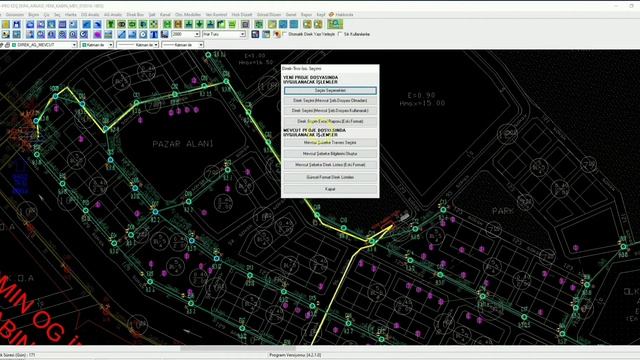Click the blue floppy Save icon
The width and height of the screenshot is (640, 360).
click(16, 24)
